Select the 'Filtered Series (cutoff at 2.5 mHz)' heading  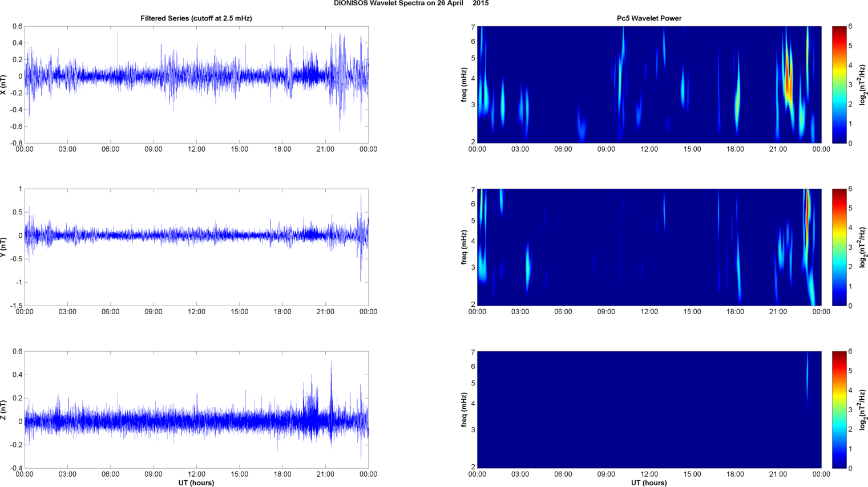(196, 18)
